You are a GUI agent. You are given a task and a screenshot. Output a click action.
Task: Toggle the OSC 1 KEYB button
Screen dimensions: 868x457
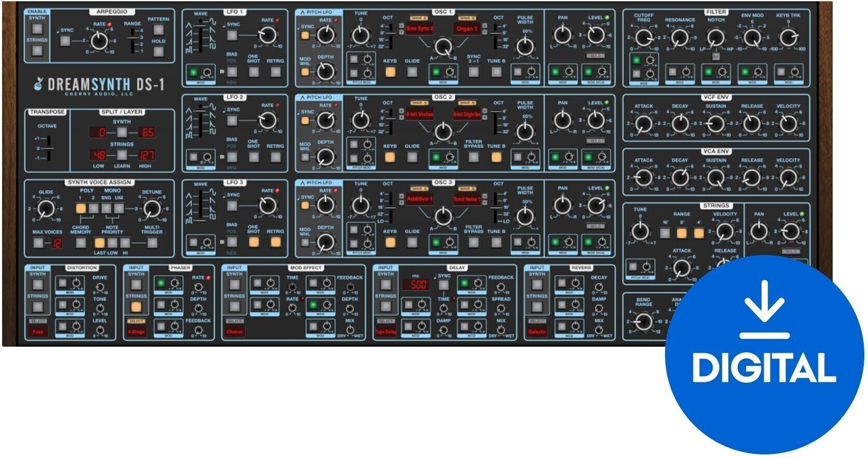(390, 72)
